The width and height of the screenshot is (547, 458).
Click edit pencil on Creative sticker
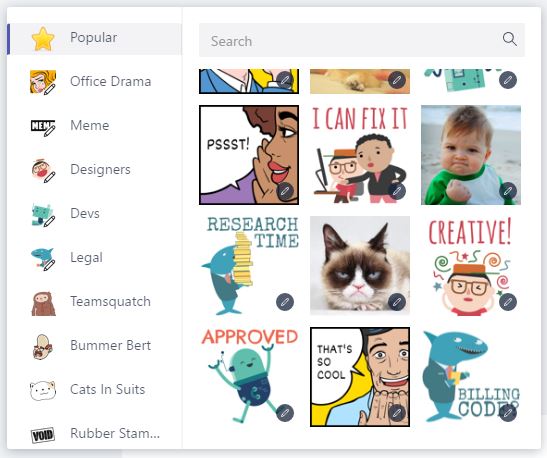tap(508, 302)
